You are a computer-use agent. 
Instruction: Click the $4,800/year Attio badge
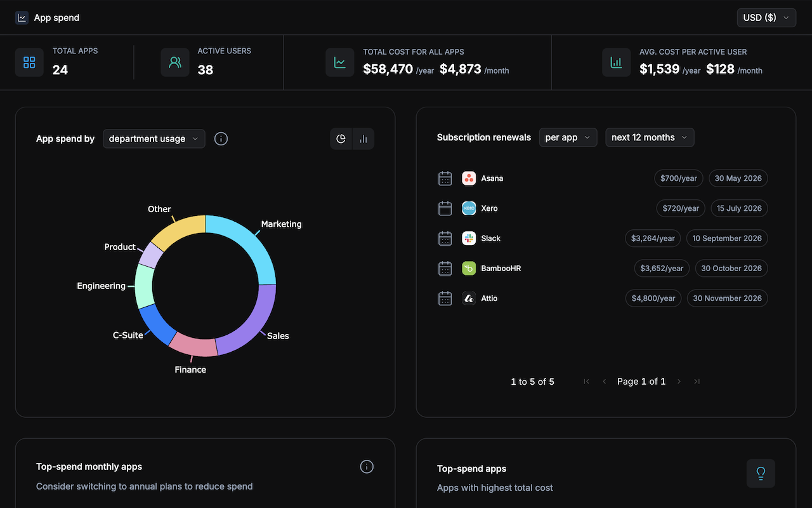pyautogui.click(x=653, y=298)
